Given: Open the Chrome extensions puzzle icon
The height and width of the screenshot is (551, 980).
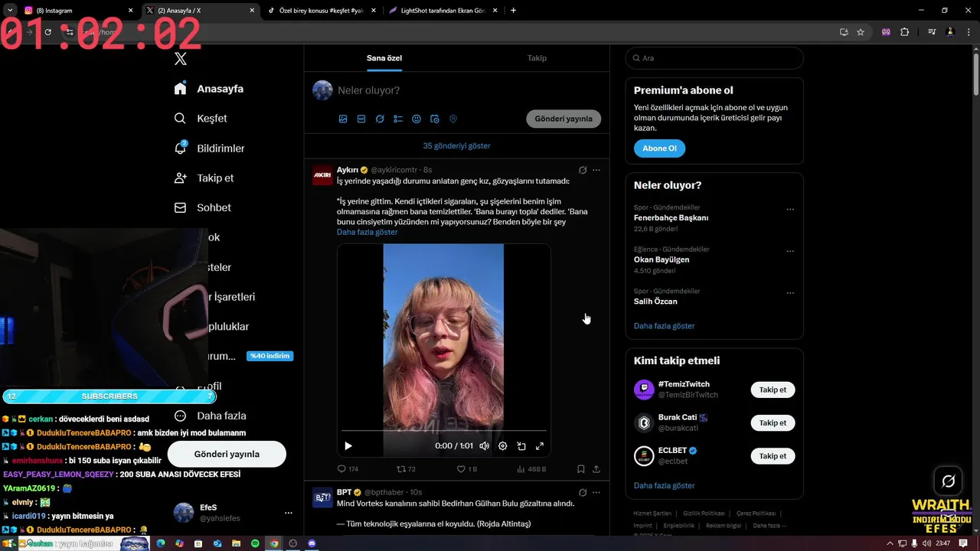Looking at the screenshot, I should 905,32.
